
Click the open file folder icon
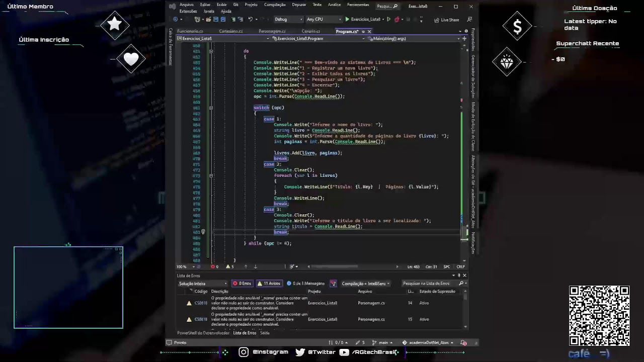(x=210, y=20)
